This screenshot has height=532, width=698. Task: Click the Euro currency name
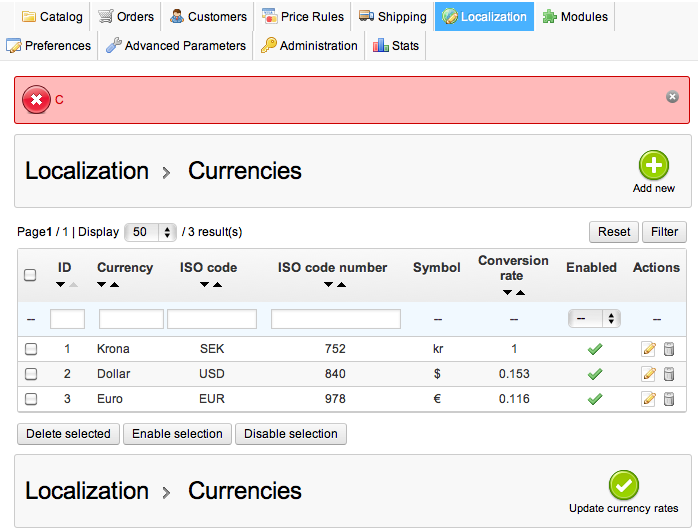tap(110, 398)
